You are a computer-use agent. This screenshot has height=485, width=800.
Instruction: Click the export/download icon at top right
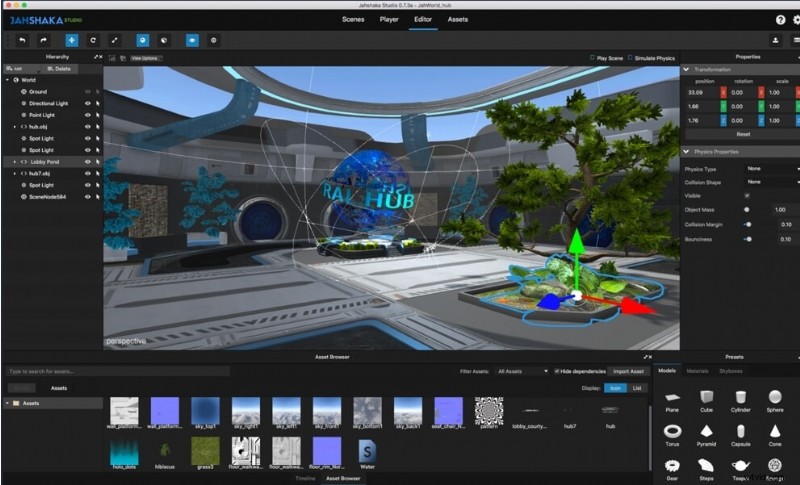point(776,40)
